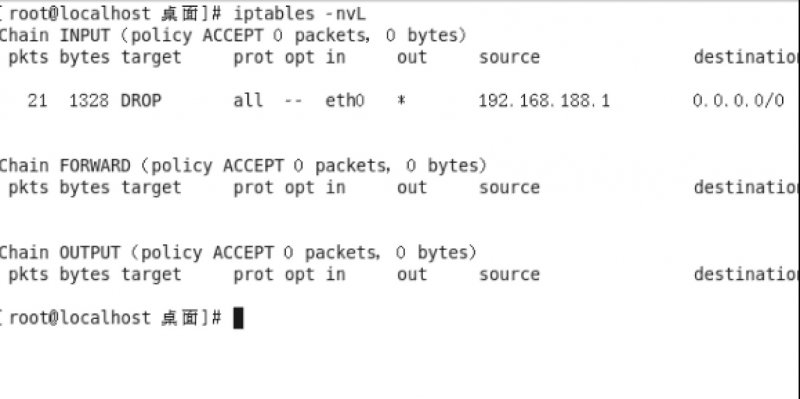Click the 21 packets counter value
The image size is (800, 399).
[37, 101]
